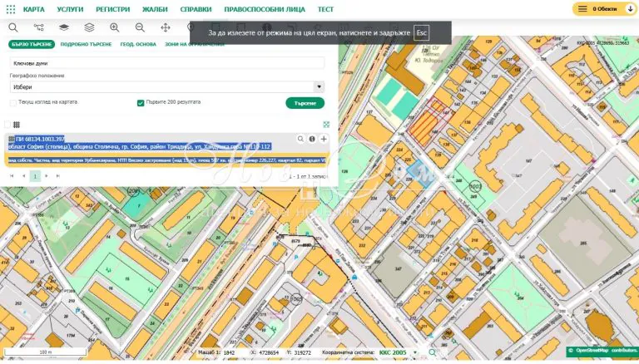639x364 pixels.
Task: Open the 'Регистри' menu
Action: pyautogui.click(x=112, y=9)
